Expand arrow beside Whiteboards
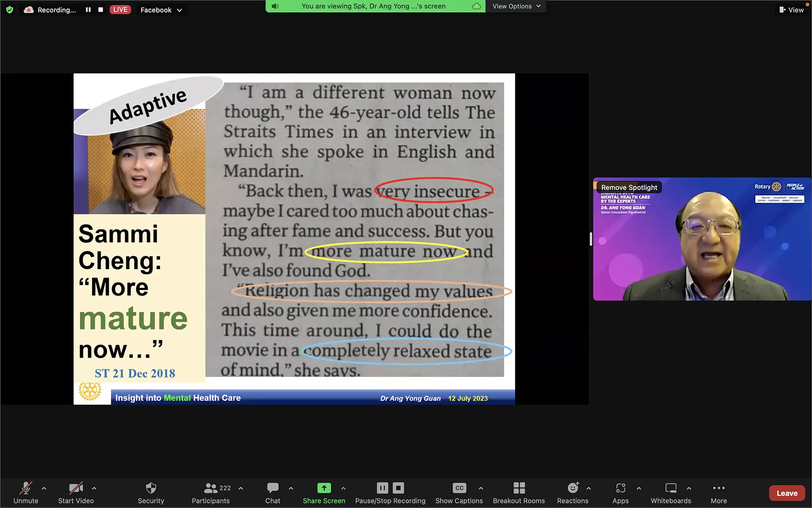Screen dimensions: 812x508 click(689, 488)
